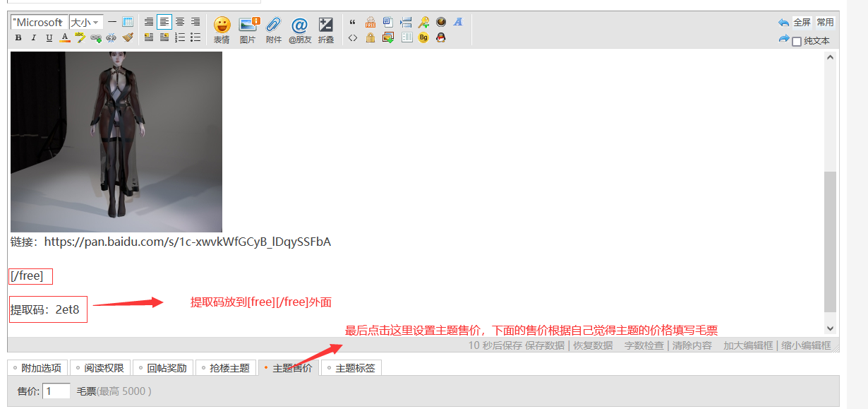
Task: Insert a horizontal rule line
Action: (112, 22)
